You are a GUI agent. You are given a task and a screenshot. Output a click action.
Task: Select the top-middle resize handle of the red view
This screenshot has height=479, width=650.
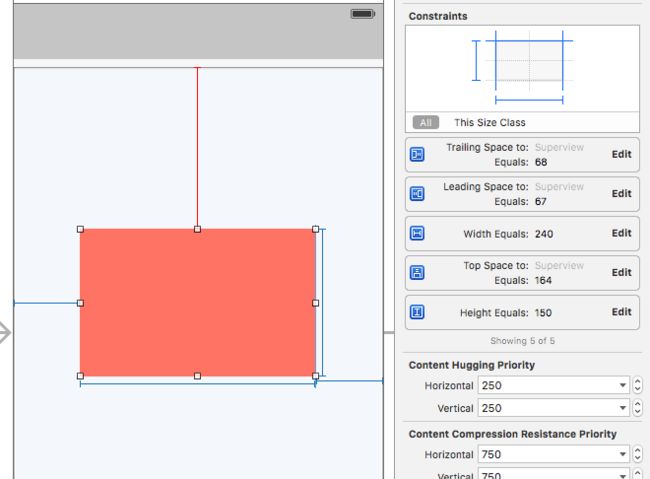(x=197, y=229)
